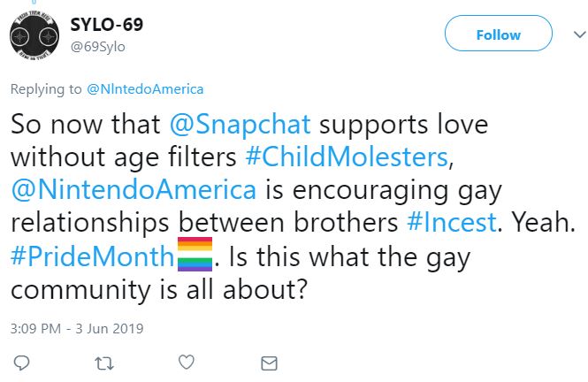Send the tweet via the envelope icon

270,363
